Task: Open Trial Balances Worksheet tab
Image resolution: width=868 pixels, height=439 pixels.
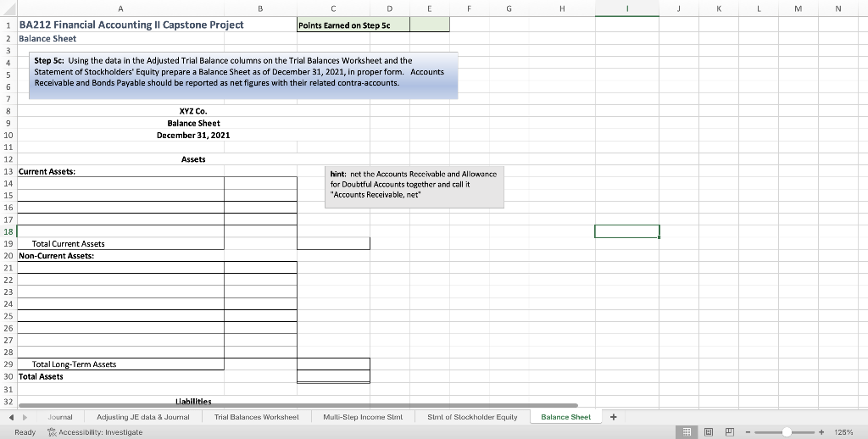Action: 256,417
